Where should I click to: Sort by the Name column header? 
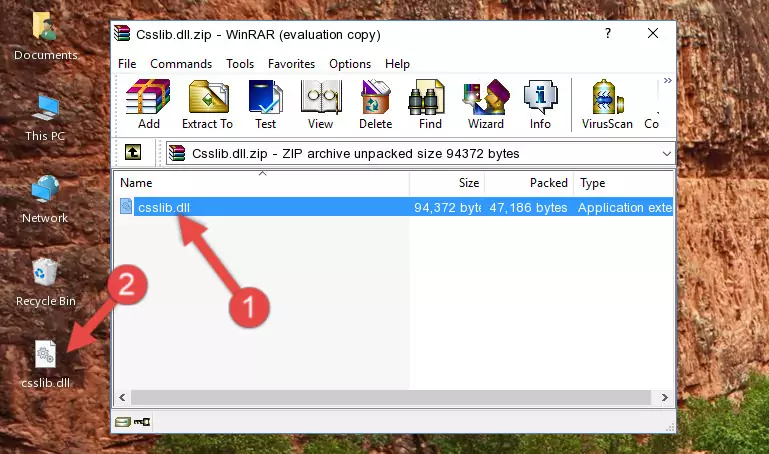262,183
